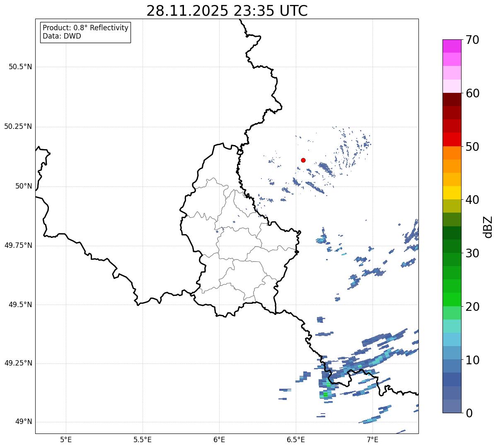Click the colorbar tick label 20

472,307
